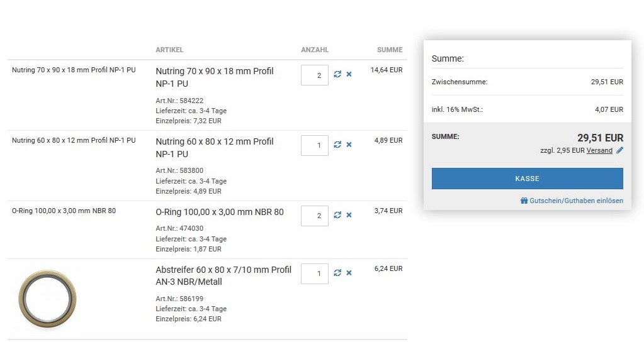The height and width of the screenshot is (342, 644).
Task: Refresh quantity for Nutring 70 x 90 x 18
Action: click(x=337, y=74)
